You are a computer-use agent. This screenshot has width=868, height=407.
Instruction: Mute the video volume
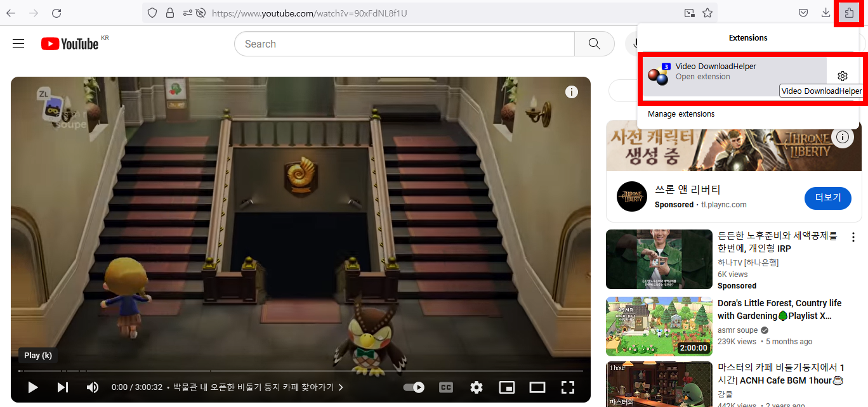pos(93,387)
